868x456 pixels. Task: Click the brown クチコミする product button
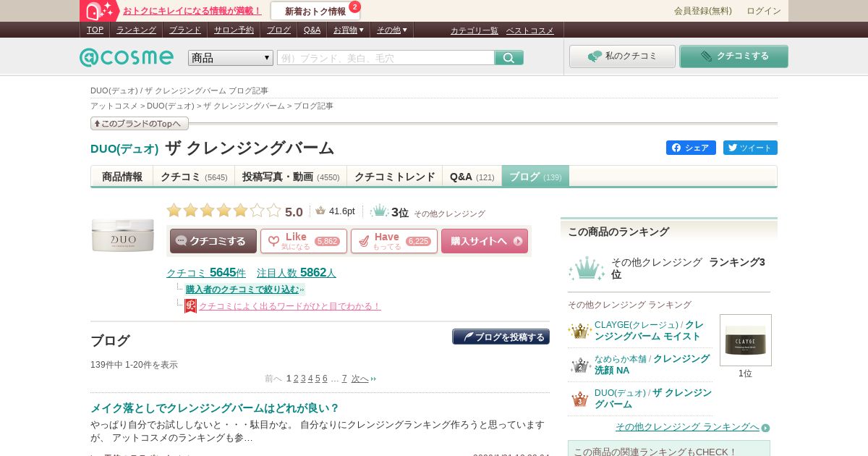[x=213, y=241]
